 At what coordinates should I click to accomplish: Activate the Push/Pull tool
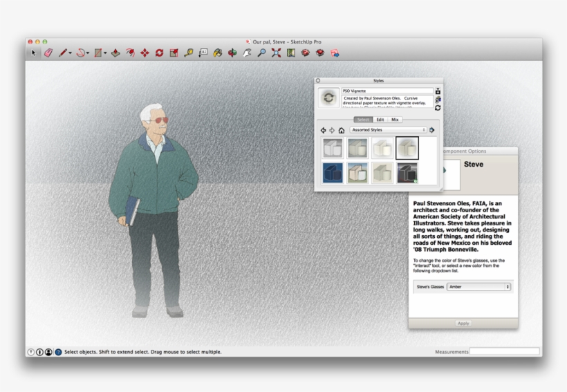(x=115, y=53)
